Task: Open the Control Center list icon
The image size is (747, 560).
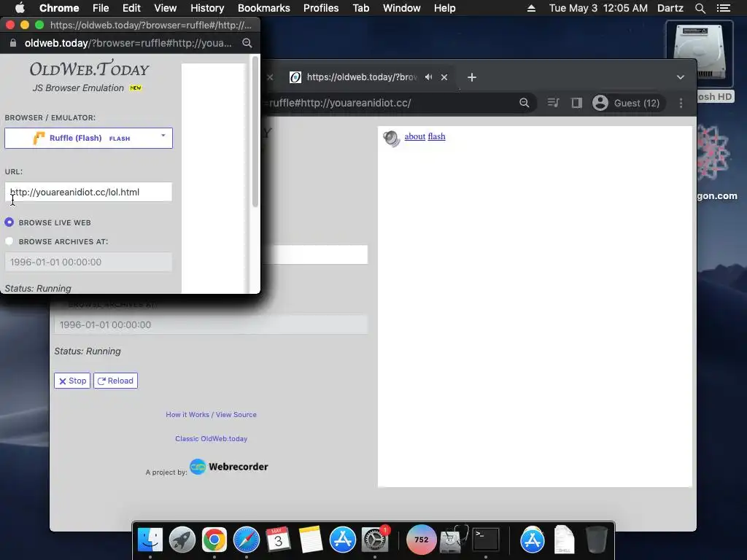Action: [x=724, y=8]
